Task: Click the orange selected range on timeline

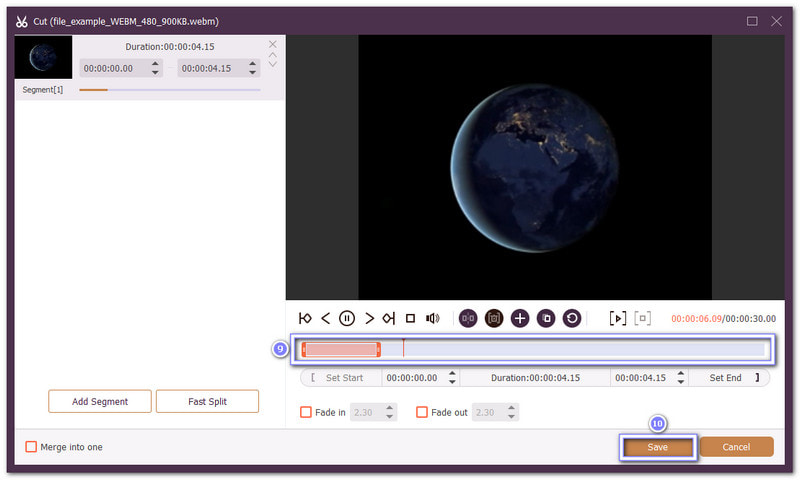Action: point(341,349)
